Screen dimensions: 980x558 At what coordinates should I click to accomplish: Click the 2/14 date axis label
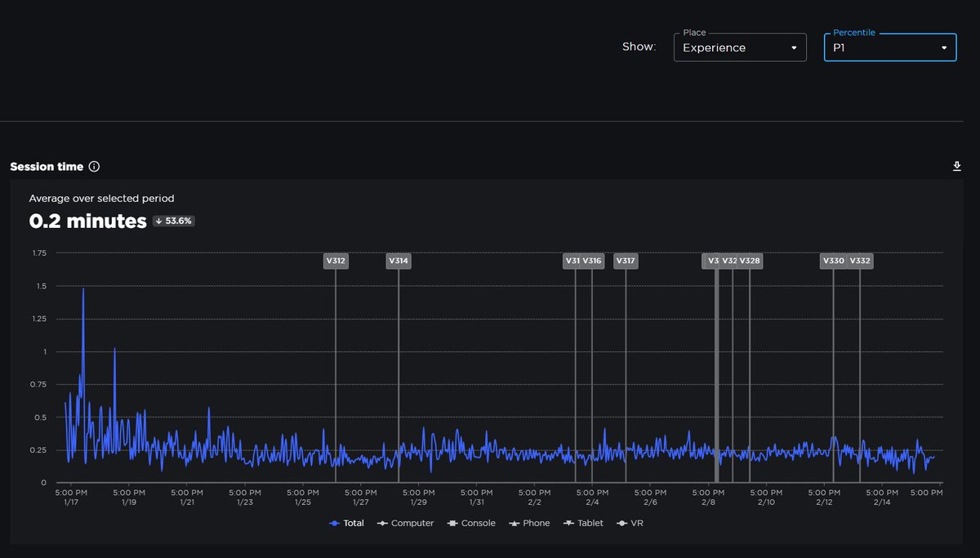(x=882, y=502)
